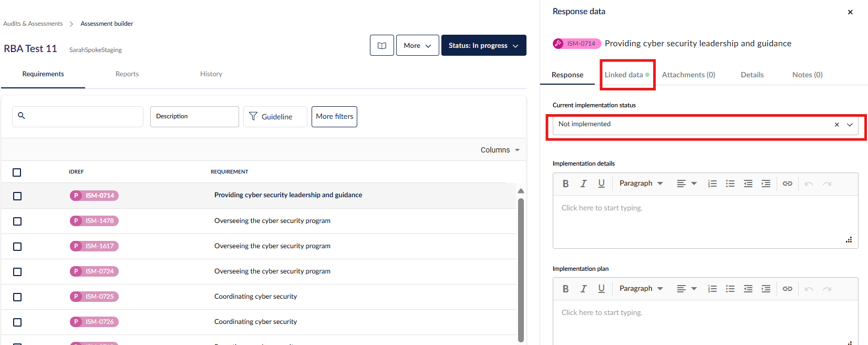Viewport: 868px width, 345px height.
Task: Expand the Current implementation status dropdown
Action: pyautogui.click(x=850, y=125)
